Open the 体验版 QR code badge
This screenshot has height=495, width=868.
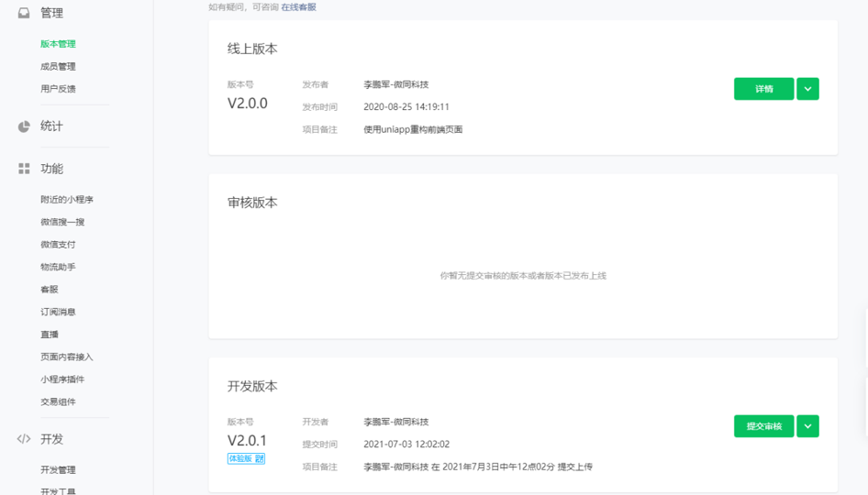click(246, 458)
